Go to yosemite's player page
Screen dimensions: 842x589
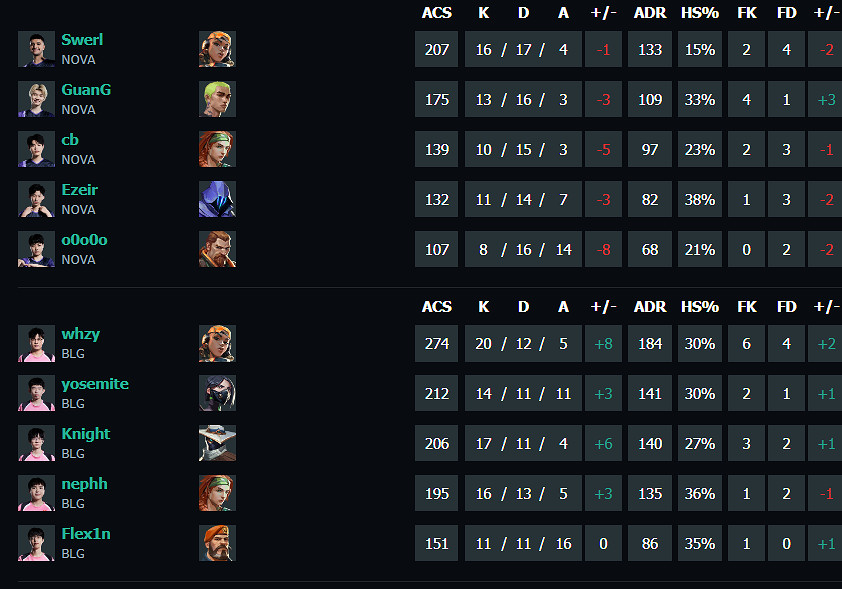(x=94, y=384)
